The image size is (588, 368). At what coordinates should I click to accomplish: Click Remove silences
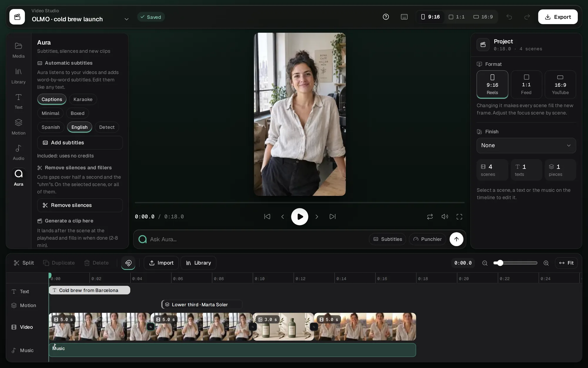coord(80,205)
